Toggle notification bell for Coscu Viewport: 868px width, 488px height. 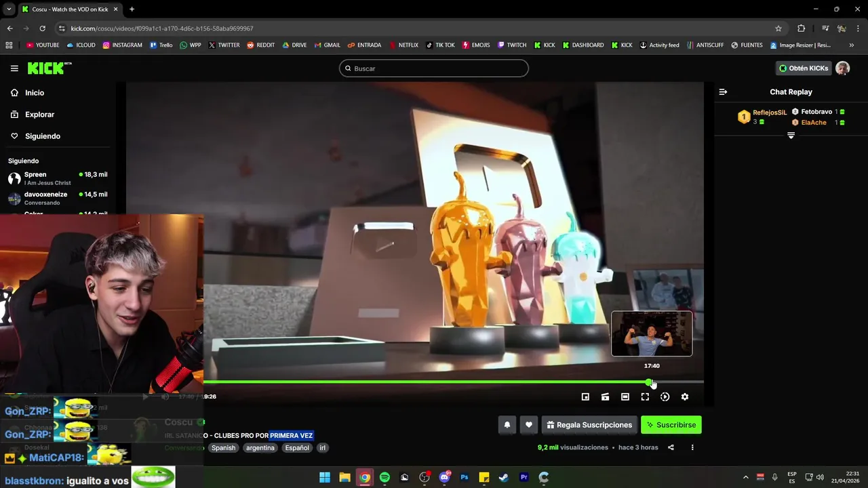pyautogui.click(x=507, y=425)
